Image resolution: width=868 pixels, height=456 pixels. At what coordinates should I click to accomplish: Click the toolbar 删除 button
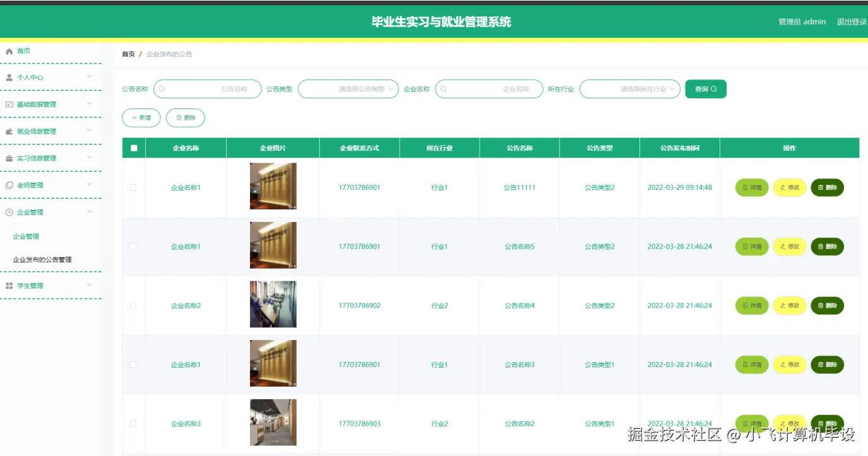[186, 118]
